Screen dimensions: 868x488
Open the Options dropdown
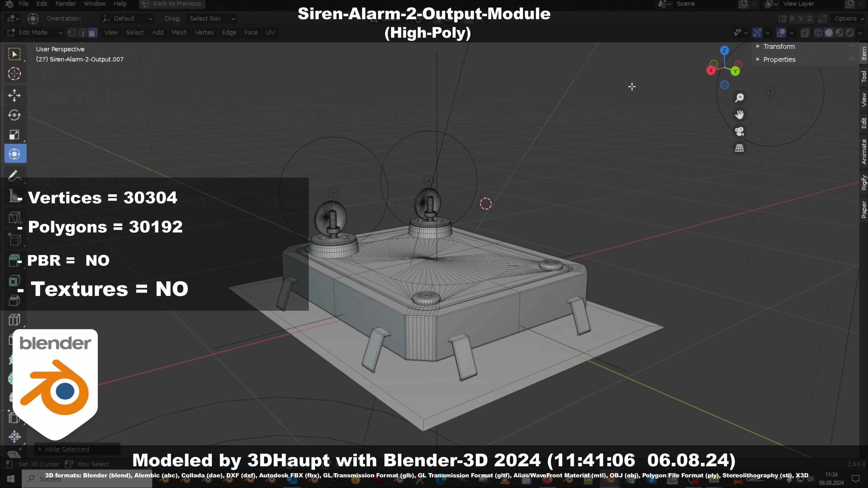(x=848, y=19)
